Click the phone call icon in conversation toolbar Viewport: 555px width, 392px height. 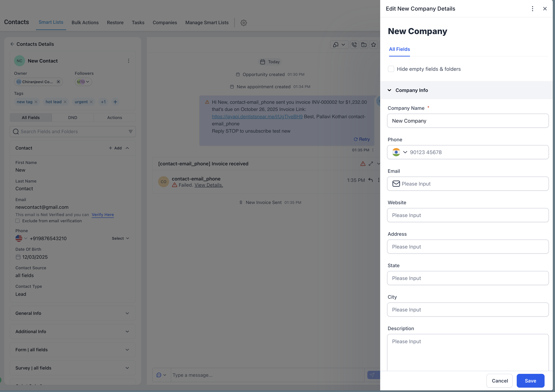pyautogui.click(x=354, y=45)
